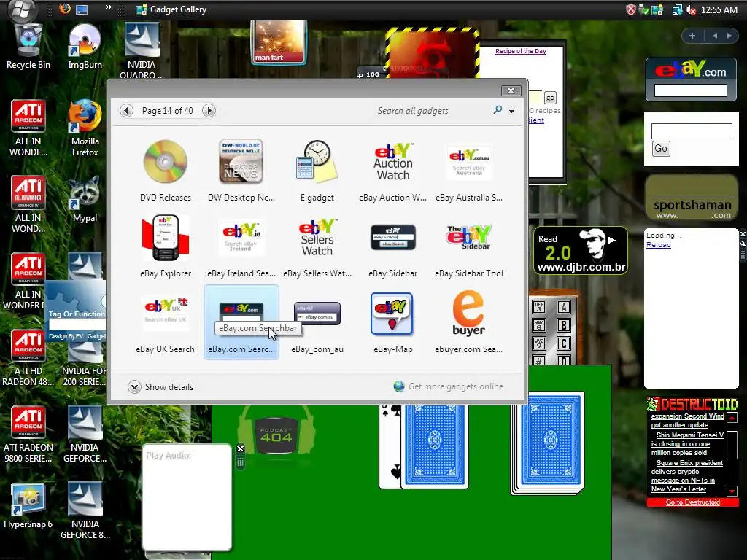747x560 pixels.
Task: Open the Mozilla Firefox desktop shortcut
Action: click(x=85, y=128)
